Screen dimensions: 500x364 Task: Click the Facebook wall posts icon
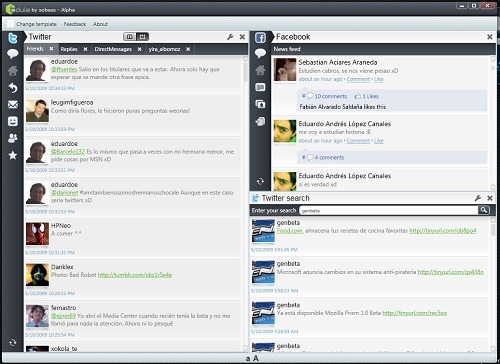[x=260, y=87]
